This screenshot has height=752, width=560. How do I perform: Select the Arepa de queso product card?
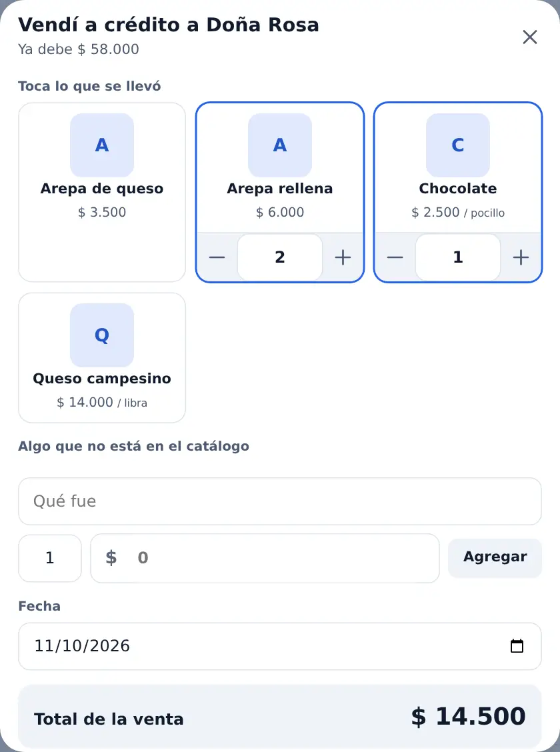tap(102, 192)
